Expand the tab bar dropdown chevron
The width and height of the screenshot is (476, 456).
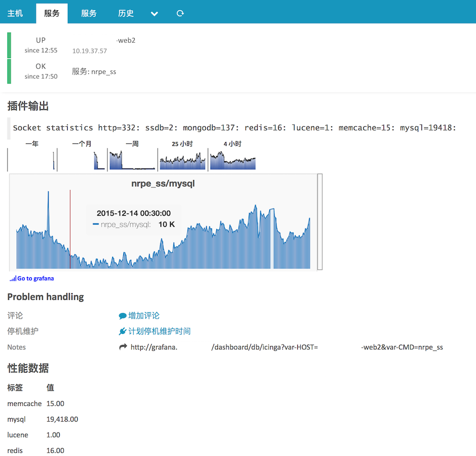pos(154,14)
